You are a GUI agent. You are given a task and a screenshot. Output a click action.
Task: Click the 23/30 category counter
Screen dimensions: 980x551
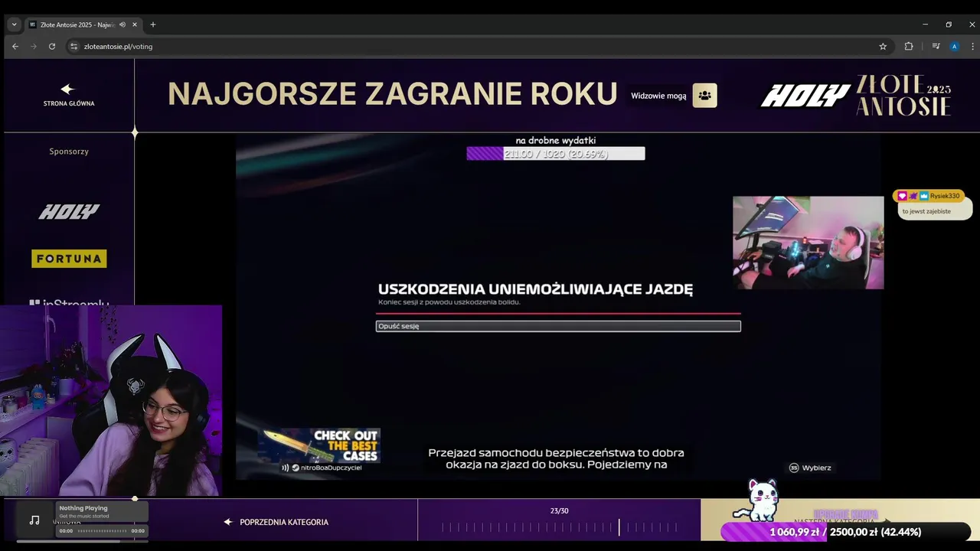(x=560, y=510)
